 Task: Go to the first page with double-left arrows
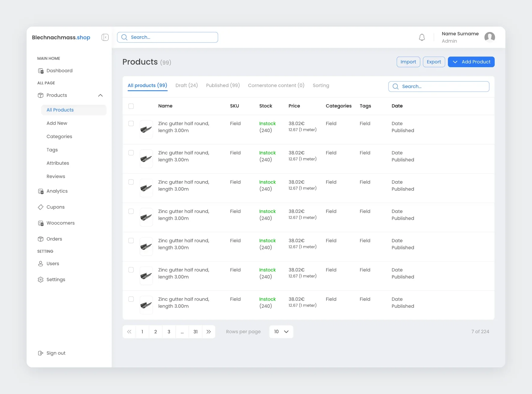129,332
